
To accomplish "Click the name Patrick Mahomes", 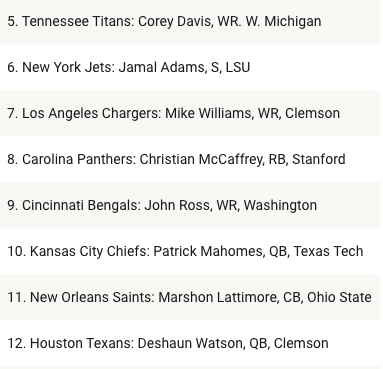I will 208,251.
